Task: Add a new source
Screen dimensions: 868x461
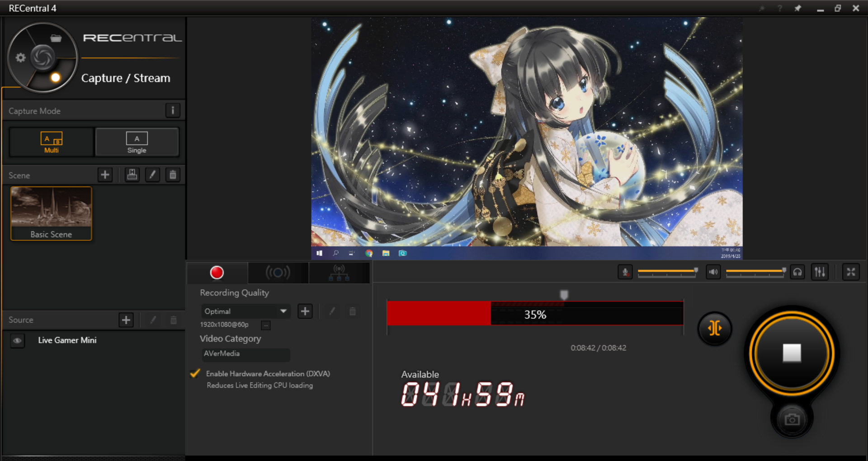Action: point(126,320)
